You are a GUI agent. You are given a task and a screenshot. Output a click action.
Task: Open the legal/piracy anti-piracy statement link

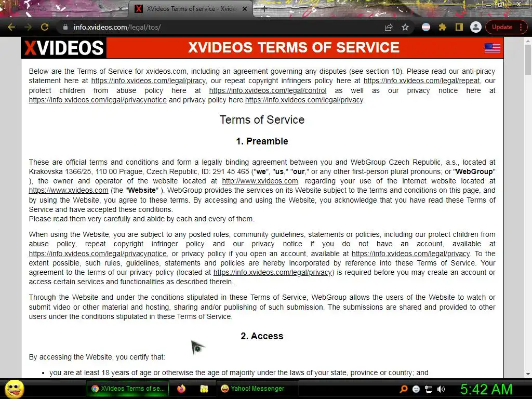[x=148, y=81]
